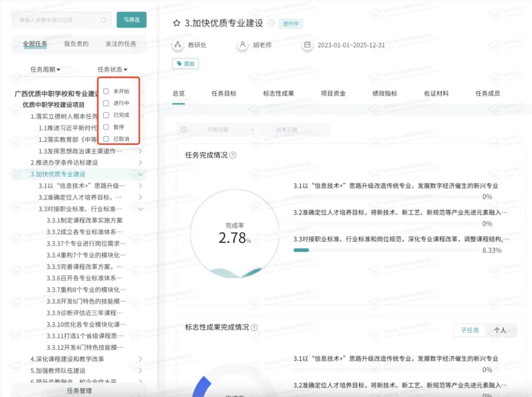Open the 项目资金 tab
The width and height of the screenshot is (532, 397).
(333, 93)
